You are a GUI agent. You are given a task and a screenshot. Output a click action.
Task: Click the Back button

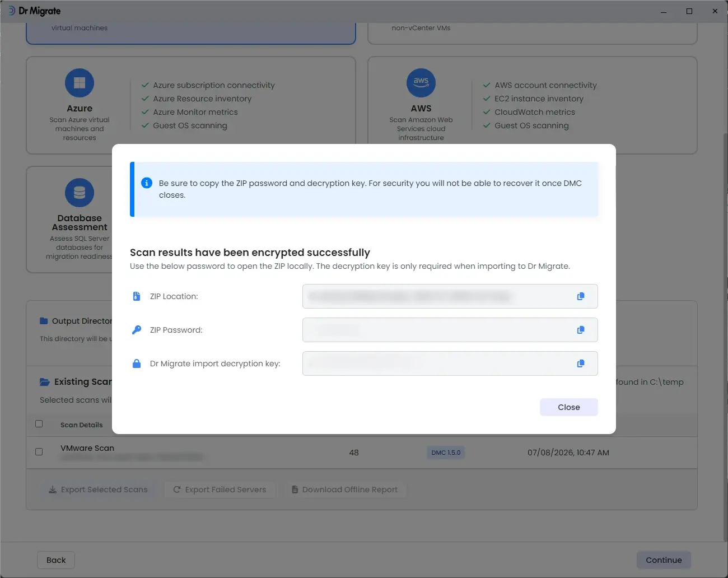tap(56, 560)
